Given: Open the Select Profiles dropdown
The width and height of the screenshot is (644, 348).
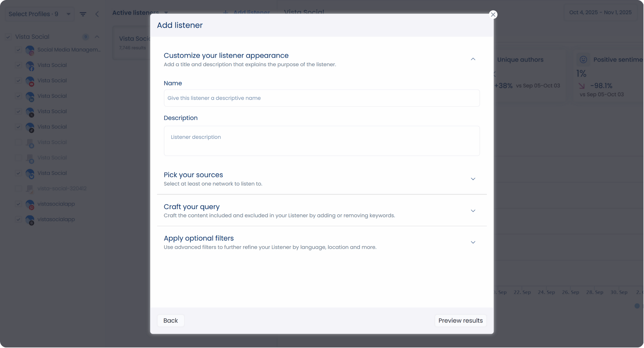Looking at the screenshot, I should click(x=40, y=14).
